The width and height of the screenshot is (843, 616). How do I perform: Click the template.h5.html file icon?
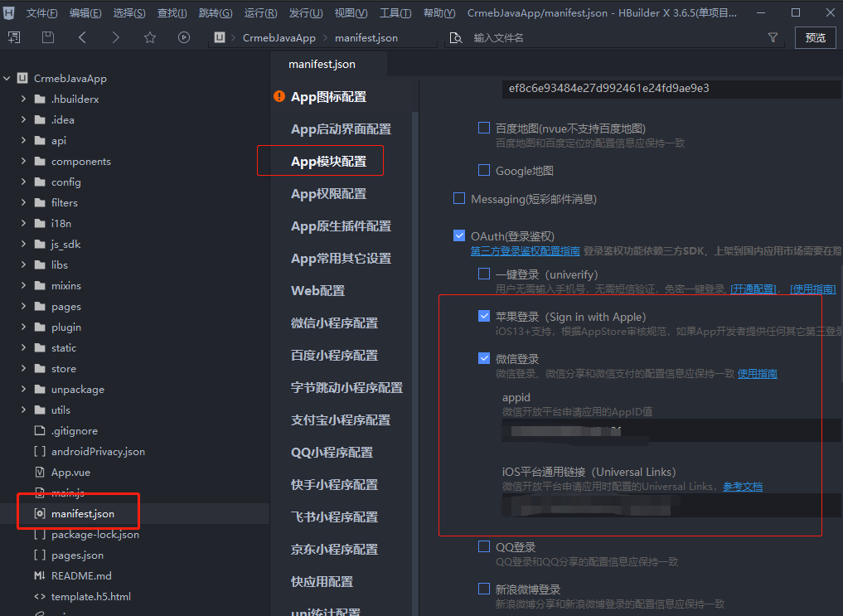[40, 597]
